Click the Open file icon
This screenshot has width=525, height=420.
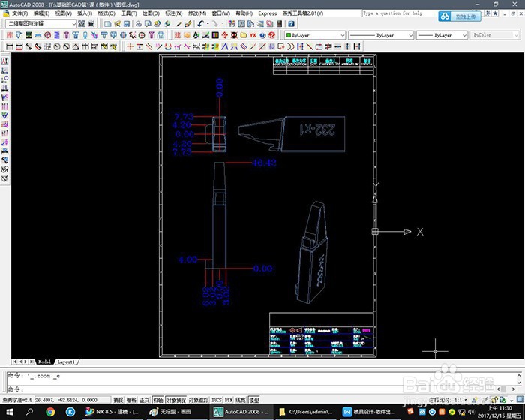pos(117,24)
